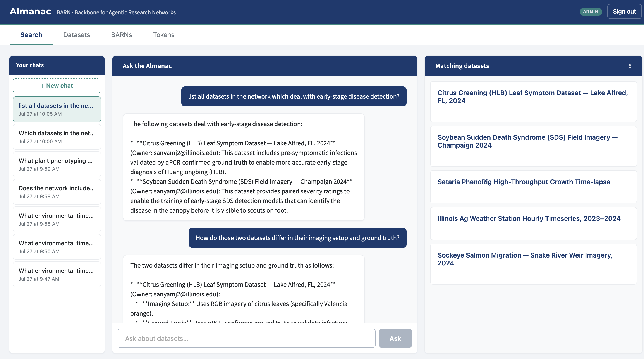
Task: Open the BARNs tab
Action: coord(122,35)
